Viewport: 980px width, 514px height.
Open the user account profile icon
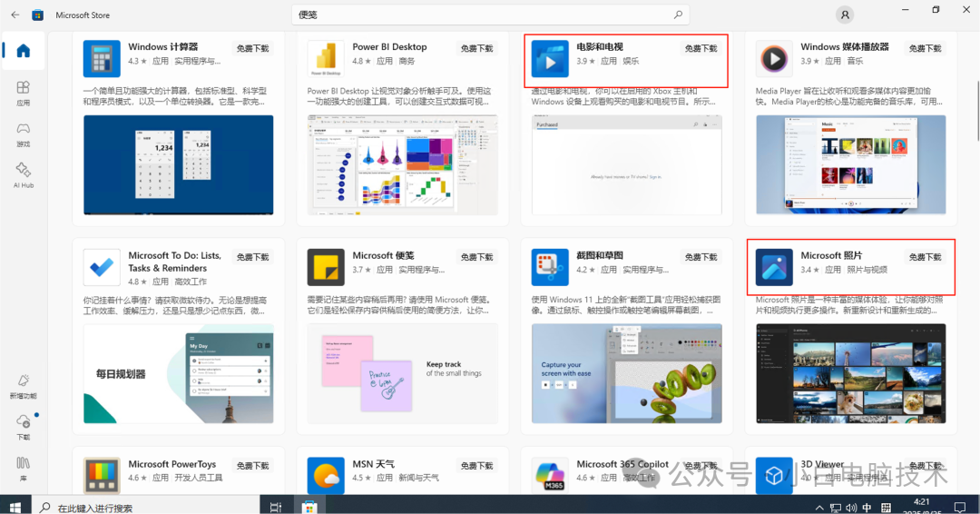[x=845, y=15]
